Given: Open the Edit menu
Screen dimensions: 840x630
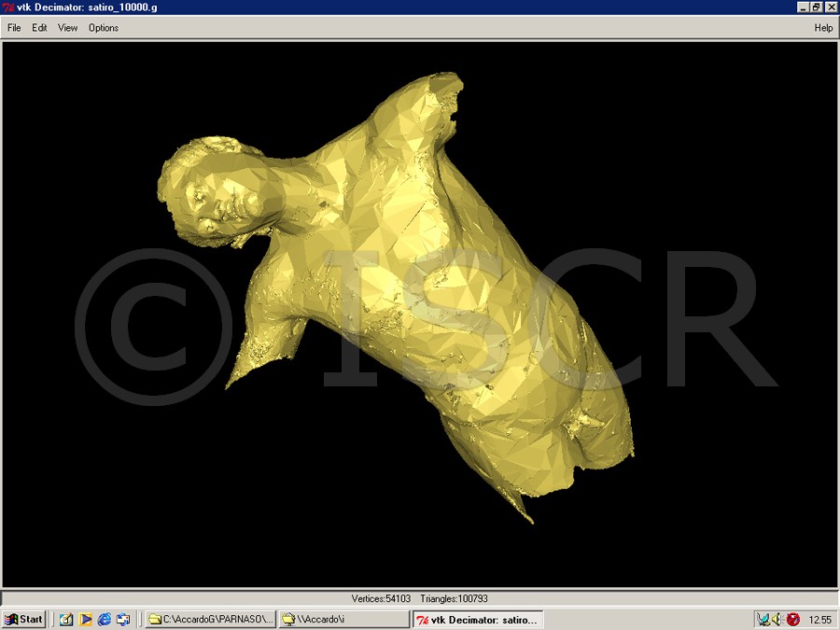Looking at the screenshot, I should [39, 28].
